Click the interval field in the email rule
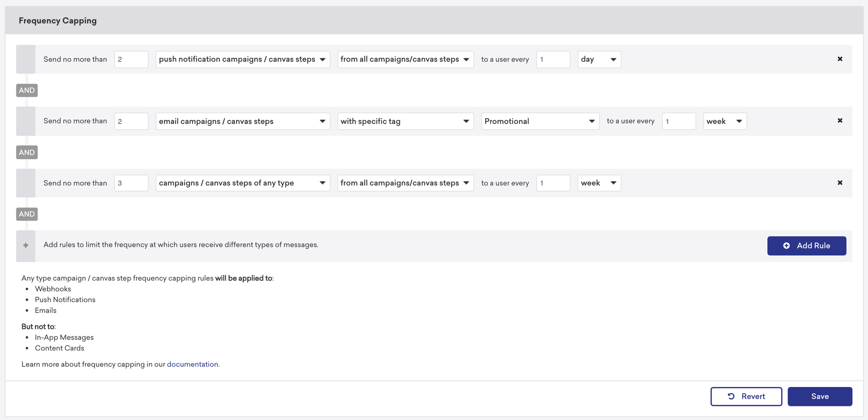This screenshot has height=420, width=868. 678,121
